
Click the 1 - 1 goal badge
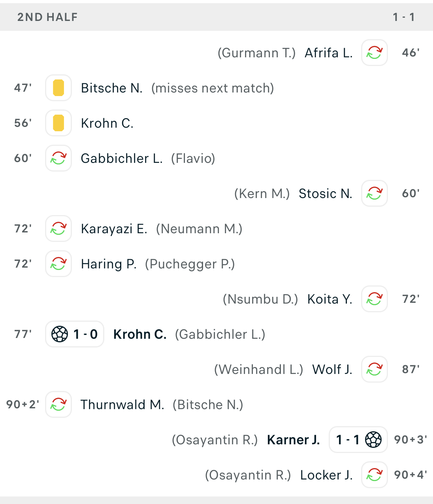tap(358, 440)
